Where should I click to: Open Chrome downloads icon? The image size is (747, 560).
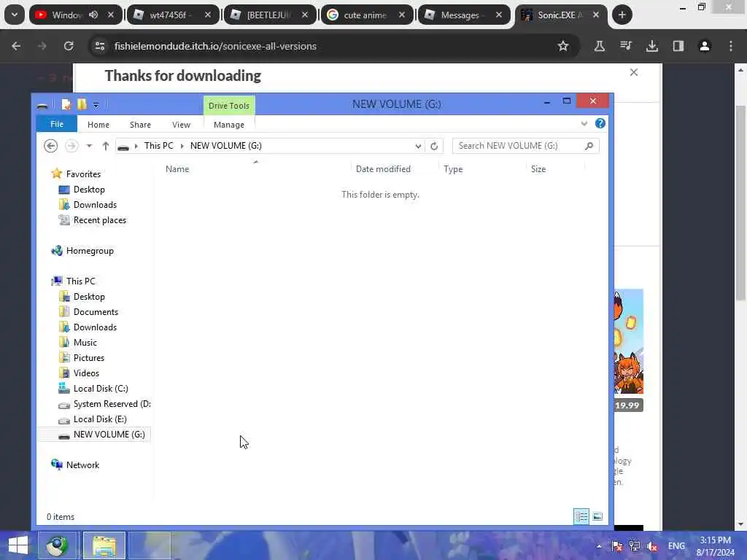pos(651,46)
